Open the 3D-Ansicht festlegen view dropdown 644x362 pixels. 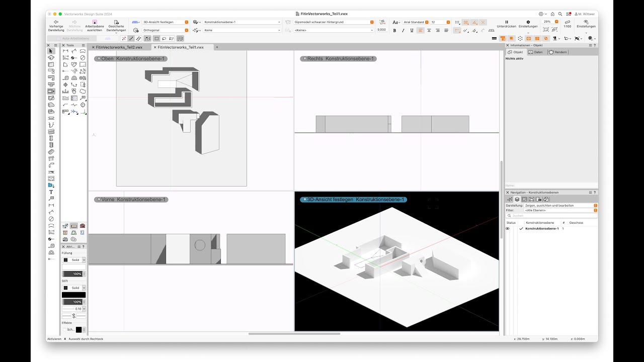tap(165, 22)
